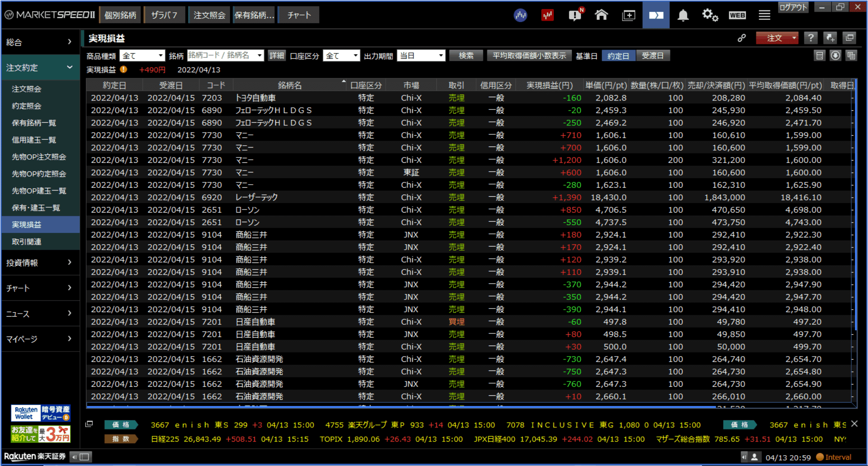Open the 銘柄コード / 銘柄名 combo box
This screenshot has height=466, width=868.
pyautogui.click(x=225, y=56)
